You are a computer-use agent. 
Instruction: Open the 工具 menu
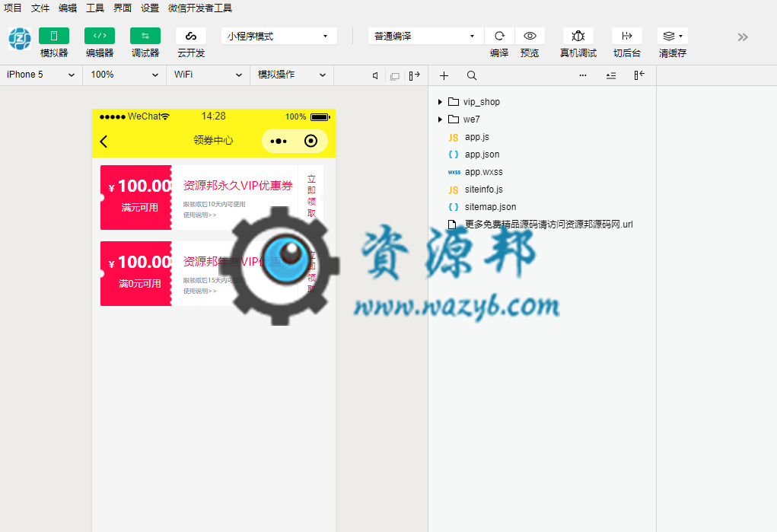(x=95, y=8)
